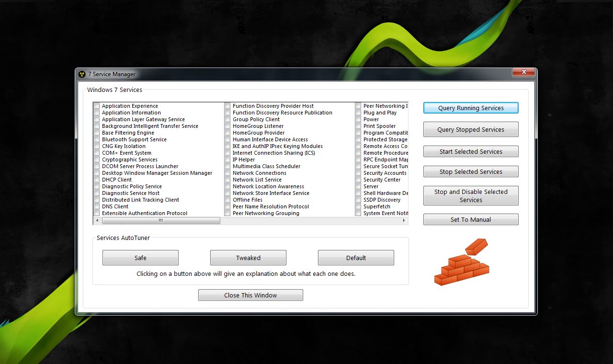
Task: Check the Plug and Play service
Action: 358,113
